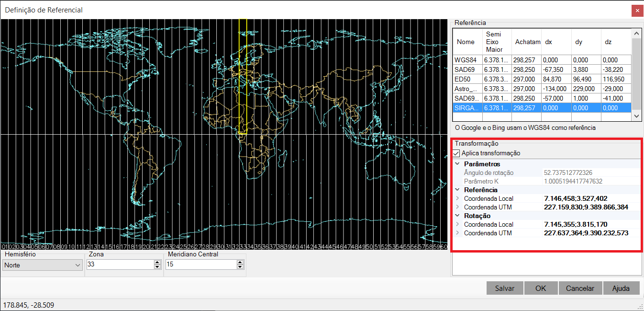The image size is (644, 311).
Task: Decrease Meridiano Central with down arrow
Action: click(240, 267)
